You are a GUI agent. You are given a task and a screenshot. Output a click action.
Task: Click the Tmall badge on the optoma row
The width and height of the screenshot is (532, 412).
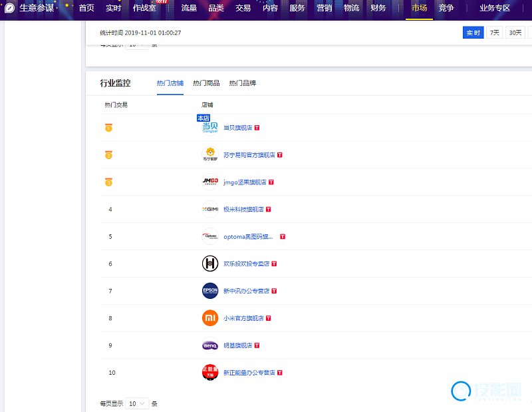click(283, 236)
